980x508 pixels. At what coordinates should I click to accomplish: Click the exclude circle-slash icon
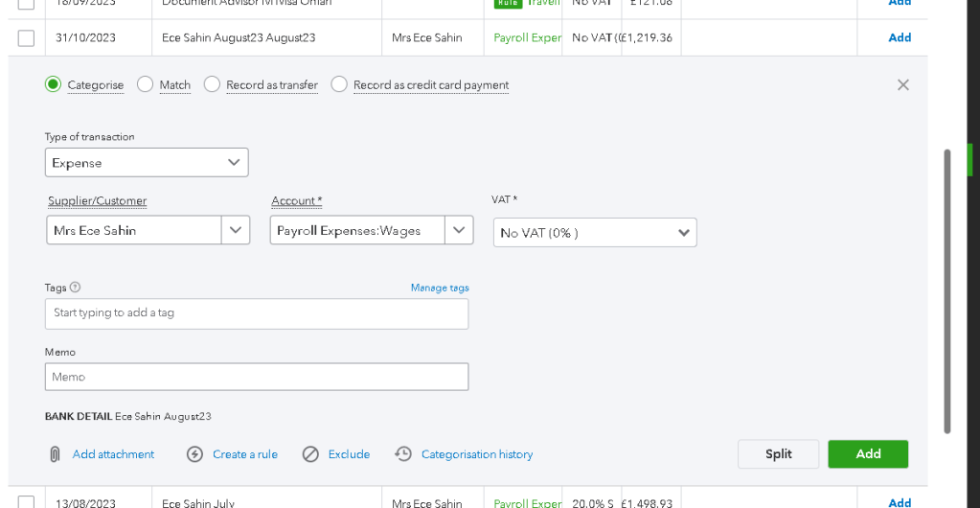pos(310,454)
